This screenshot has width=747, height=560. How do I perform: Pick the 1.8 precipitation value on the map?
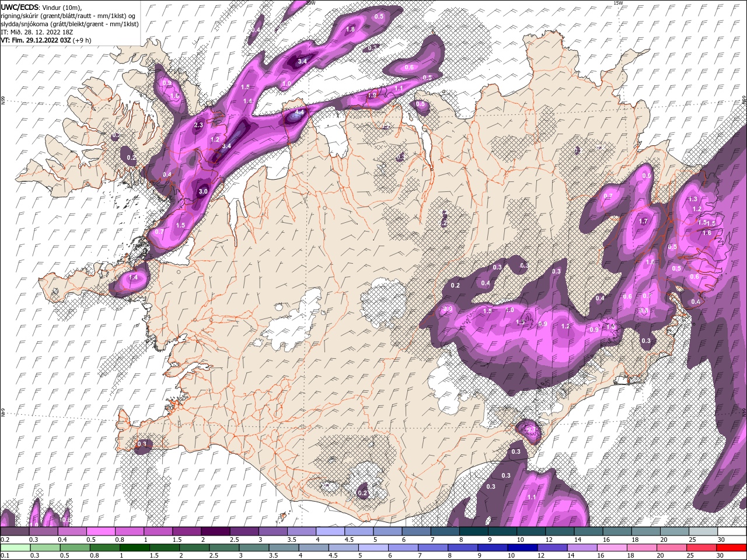click(x=351, y=29)
